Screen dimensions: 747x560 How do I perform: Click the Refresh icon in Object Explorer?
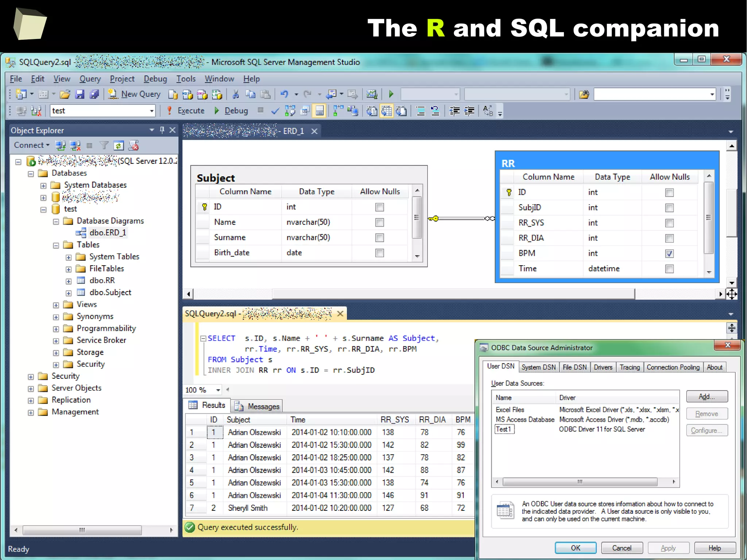[119, 146]
